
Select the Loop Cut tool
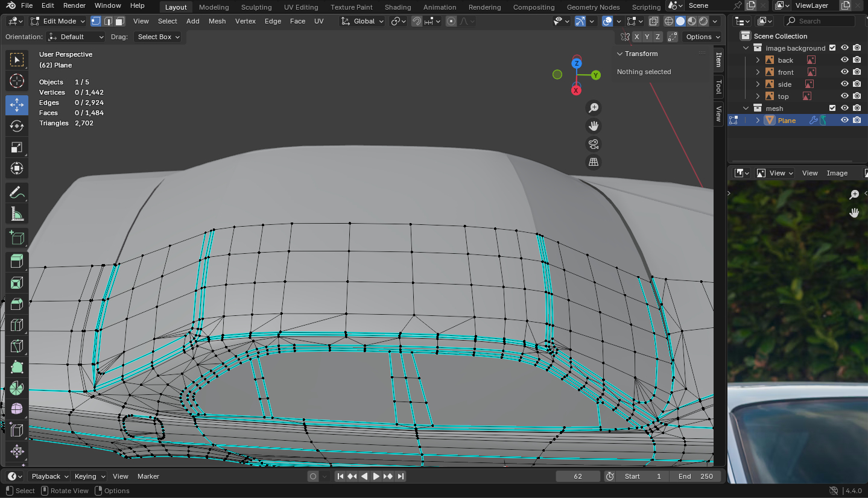(17, 325)
